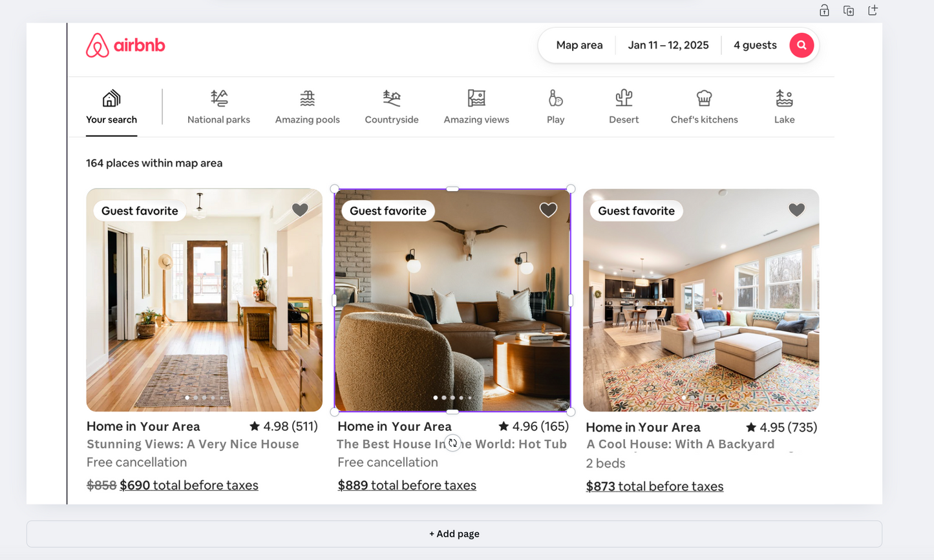Open the 4 guests selector
This screenshot has width=934, height=560.
coord(755,45)
